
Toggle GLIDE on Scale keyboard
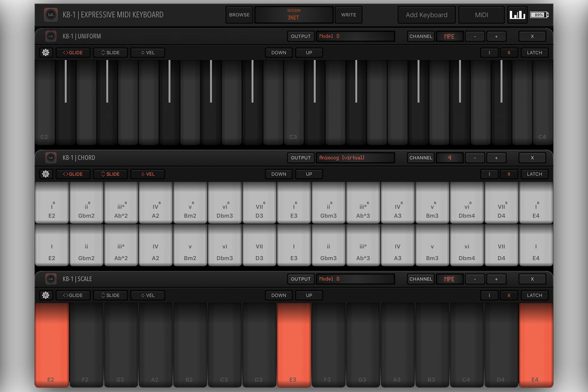(73, 295)
